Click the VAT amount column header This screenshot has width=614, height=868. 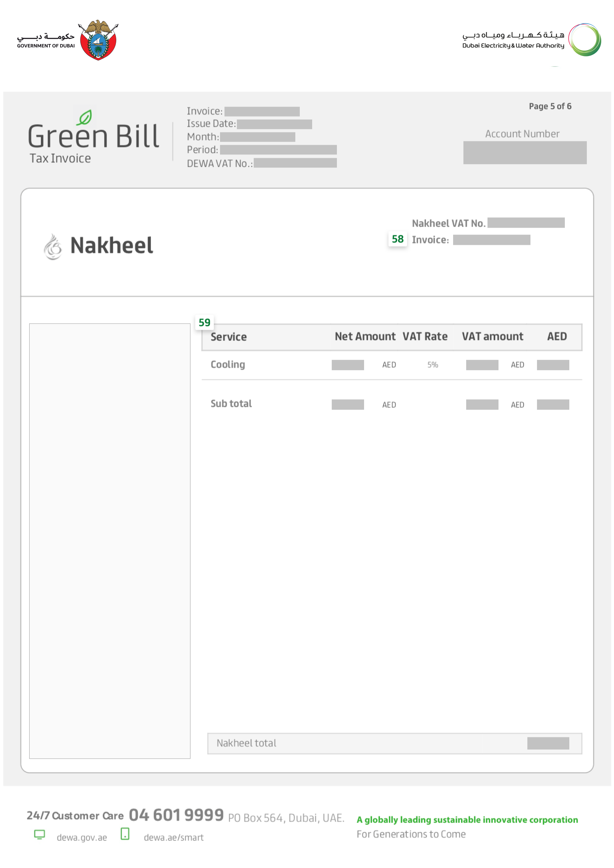492,337
